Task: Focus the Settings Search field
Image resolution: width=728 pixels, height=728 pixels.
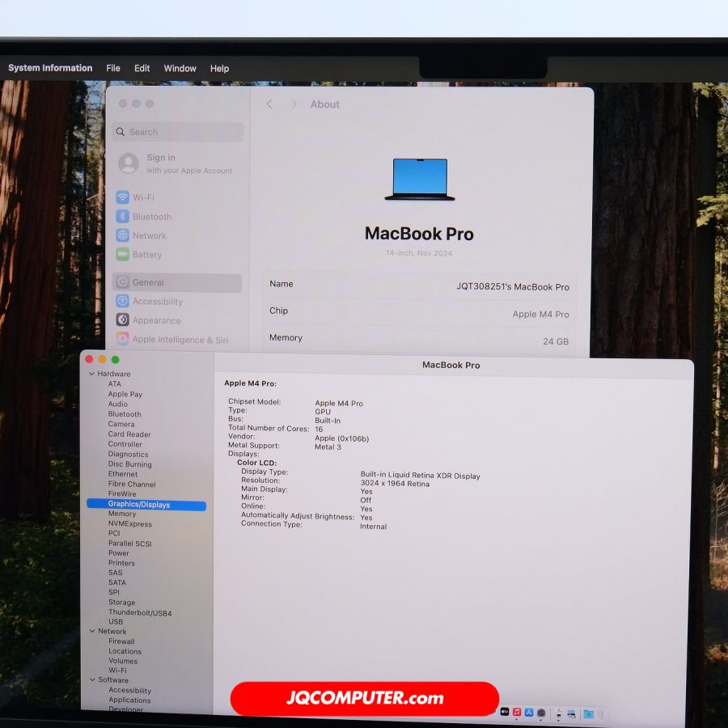Action: [x=178, y=132]
